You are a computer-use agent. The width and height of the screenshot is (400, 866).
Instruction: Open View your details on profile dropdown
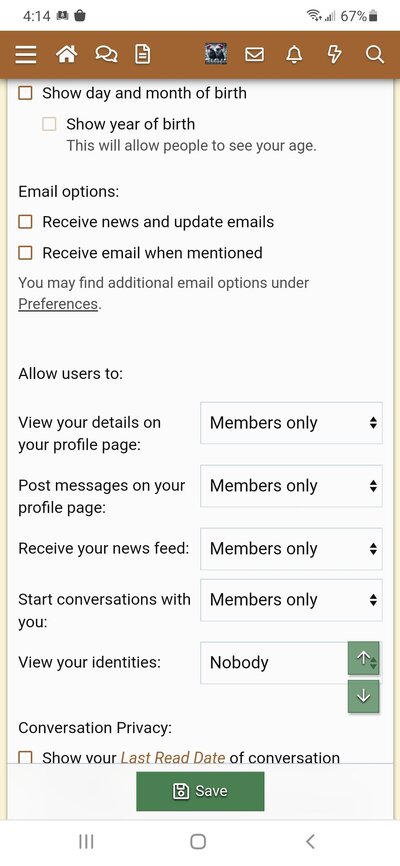click(291, 423)
